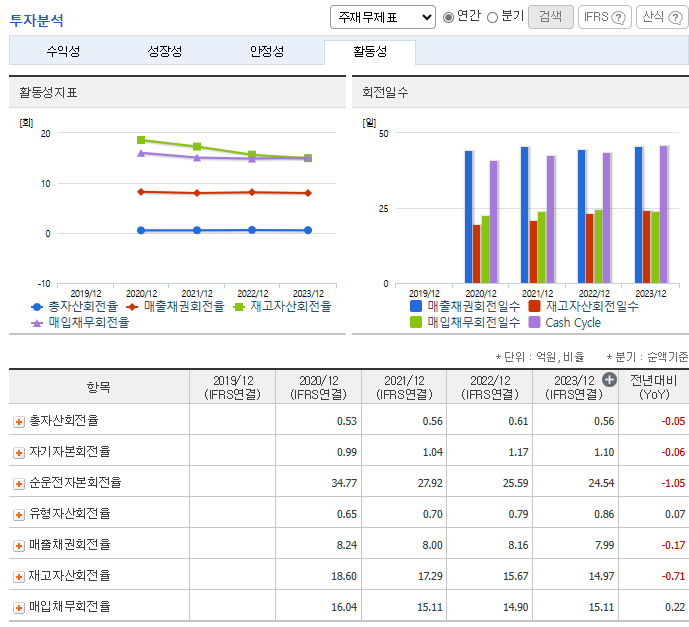
Task: Click the 투자분석 heading
Action: coord(36,20)
